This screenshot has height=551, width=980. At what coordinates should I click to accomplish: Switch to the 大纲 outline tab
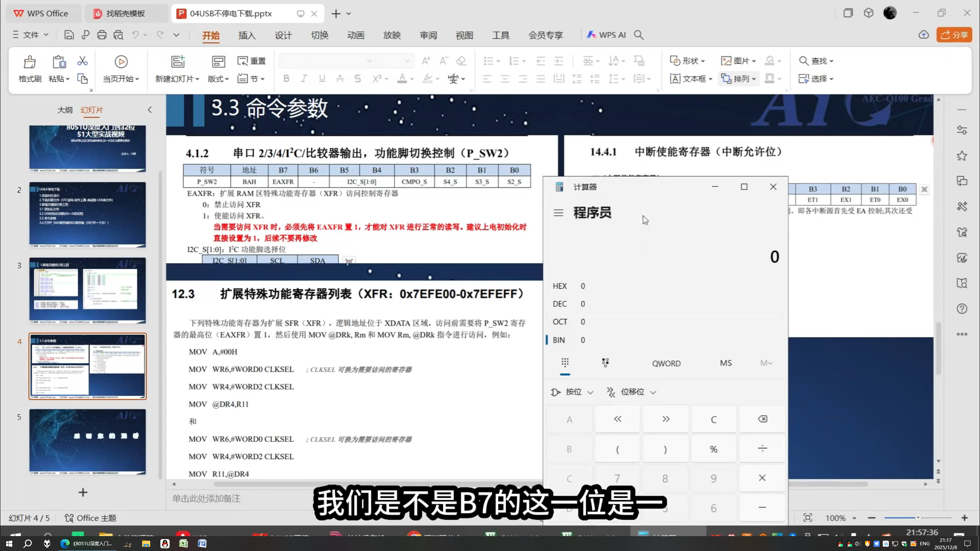point(65,110)
